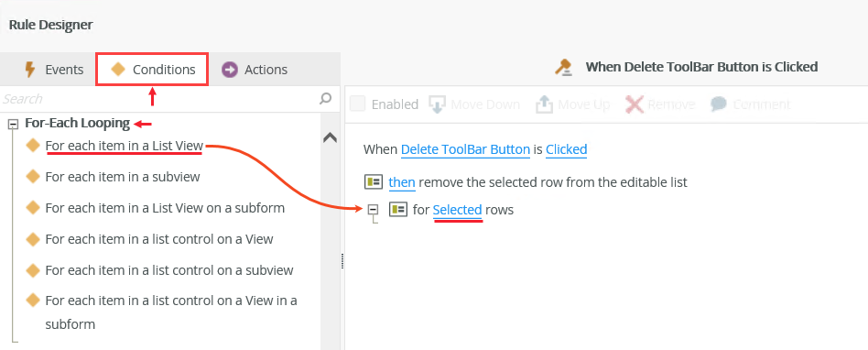Click the Remove red X icon
The height and width of the screenshot is (350, 868).
point(635,104)
